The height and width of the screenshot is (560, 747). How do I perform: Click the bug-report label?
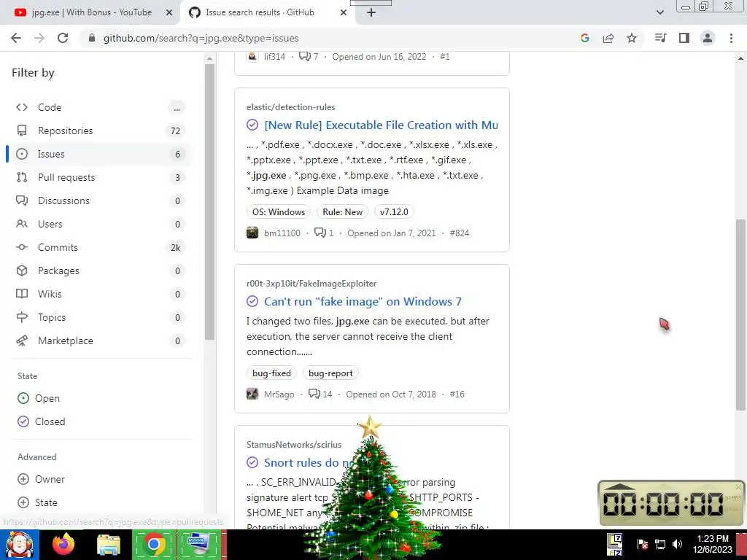coord(330,373)
